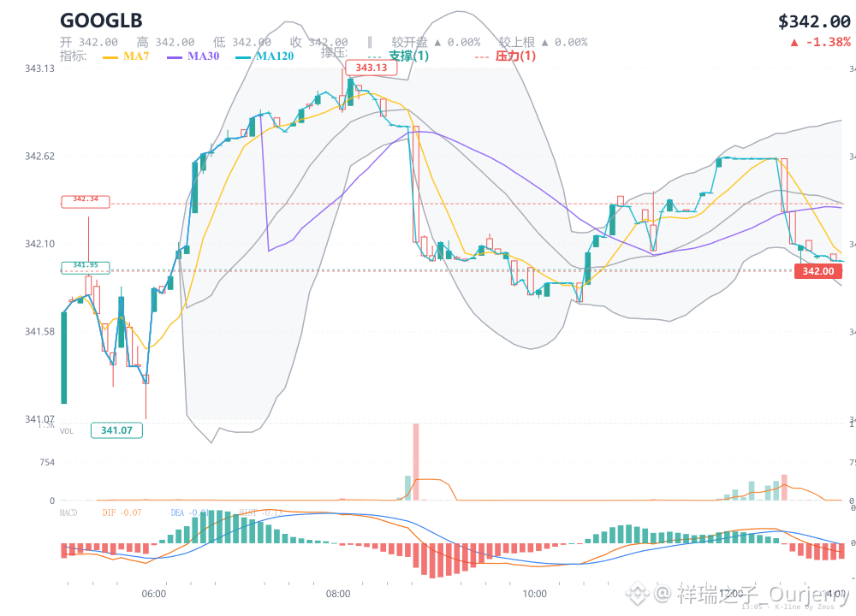Click the 754 volume axis label
Viewport: 856px width, 616px height.
coord(47,462)
